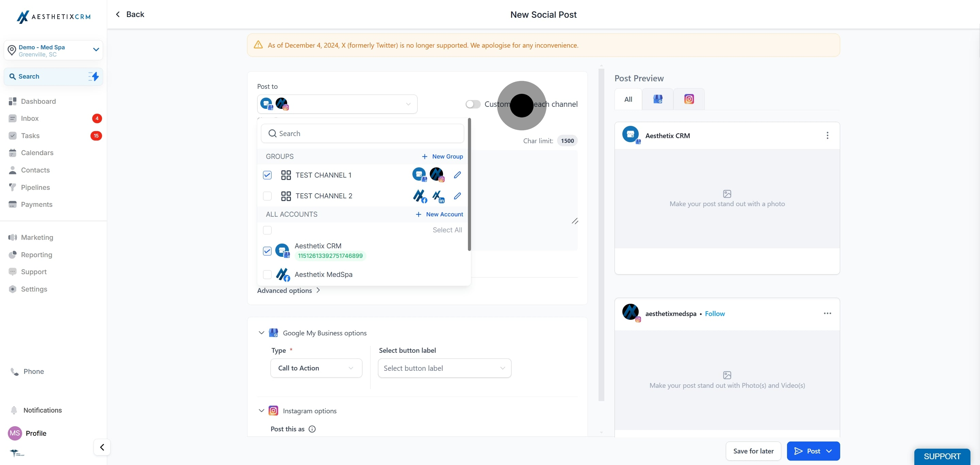The height and width of the screenshot is (465, 980).
Task: Switch to Instagram preview tab
Action: (689, 99)
